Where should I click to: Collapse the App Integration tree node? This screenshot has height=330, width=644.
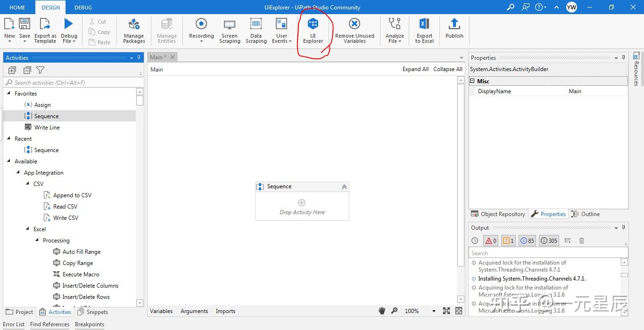pos(18,172)
